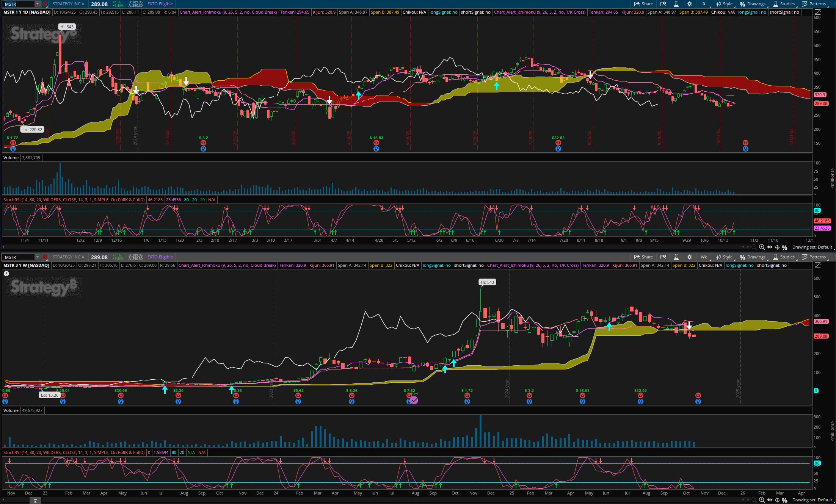Screen dimensions: 836x504
Task: Click the MSTR symbol input in bottom chart
Action: tap(19, 257)
